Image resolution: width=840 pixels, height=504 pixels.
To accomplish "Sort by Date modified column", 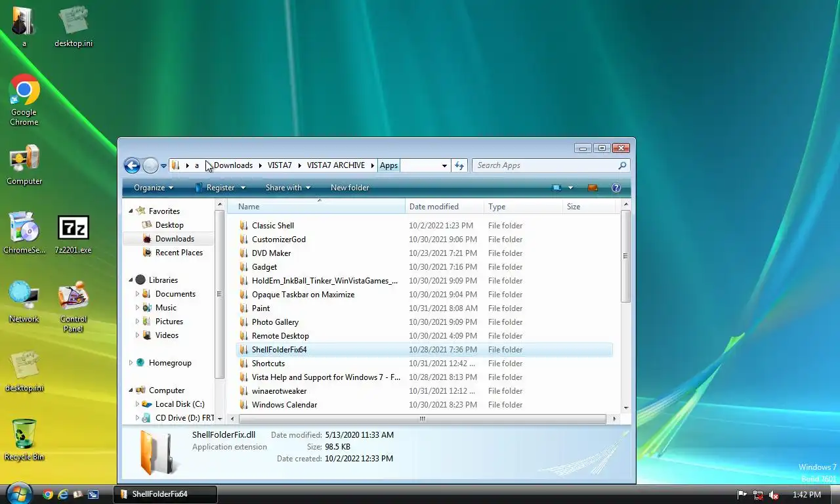I will (445, 207).
